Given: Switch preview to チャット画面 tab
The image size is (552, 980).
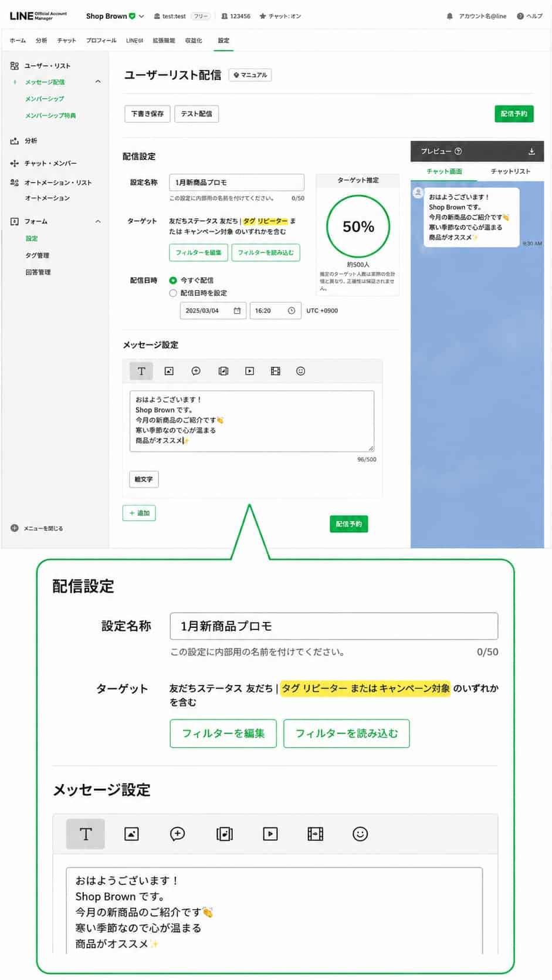Looking at the screenshot, I should click(x=444, y=171).
